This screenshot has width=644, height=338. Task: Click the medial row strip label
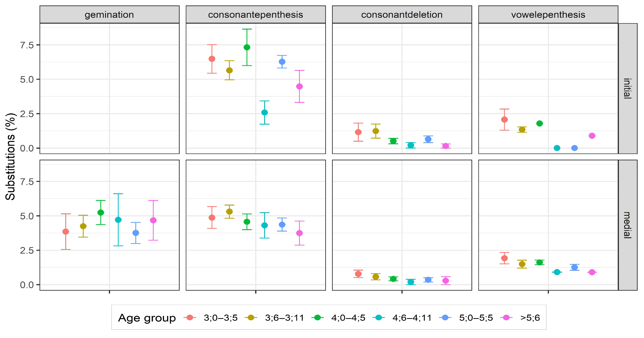(x=627, y=225)
